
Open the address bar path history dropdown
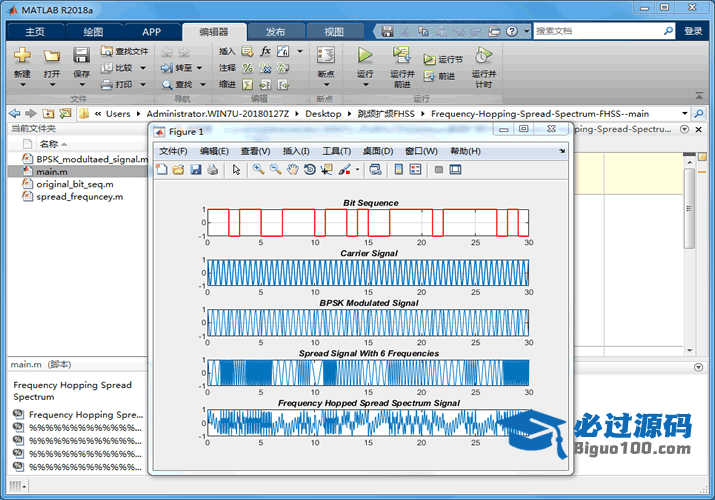(x=684, y=113)
